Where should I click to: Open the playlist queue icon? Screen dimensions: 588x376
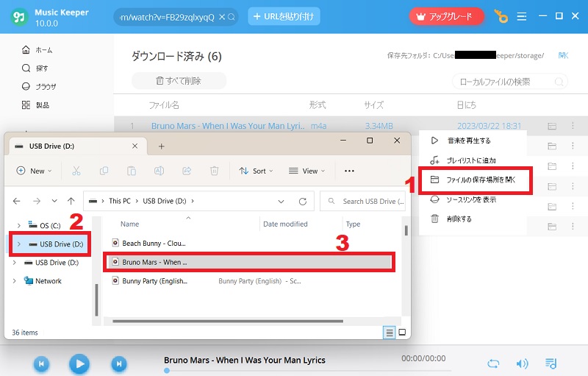click(551, 363)
